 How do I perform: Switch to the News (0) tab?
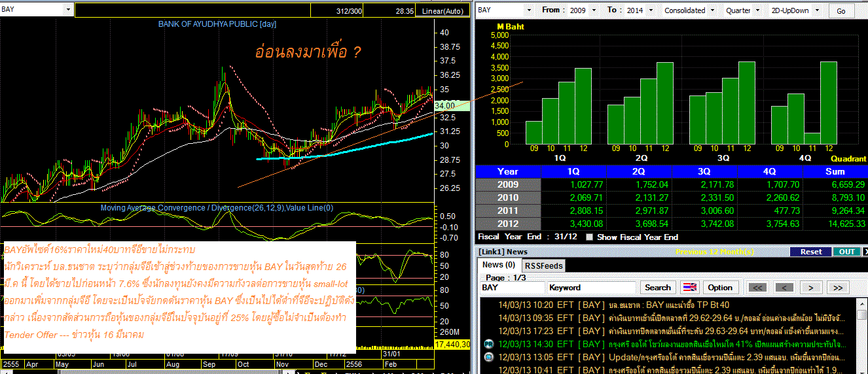tap(498, 265)
